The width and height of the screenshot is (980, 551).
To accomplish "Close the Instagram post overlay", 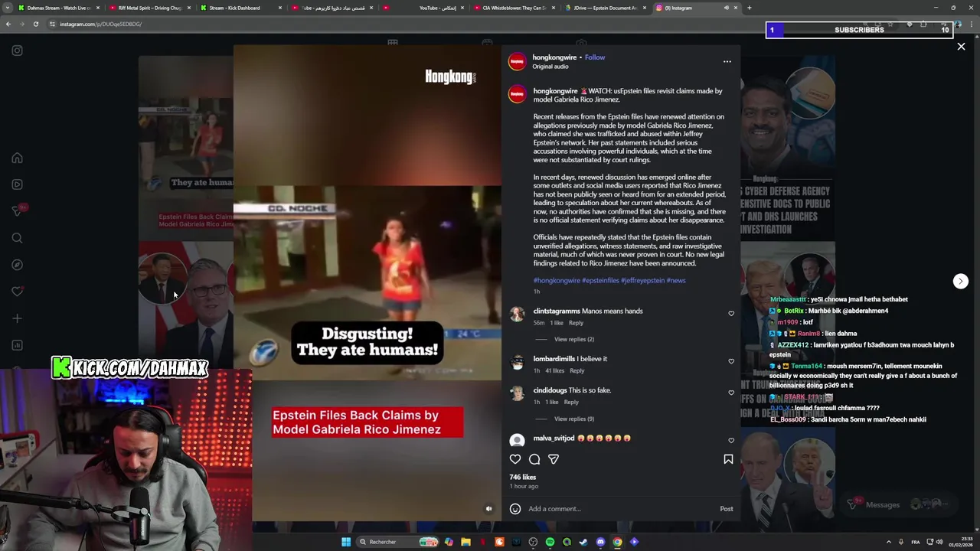I will coord(961,47).
